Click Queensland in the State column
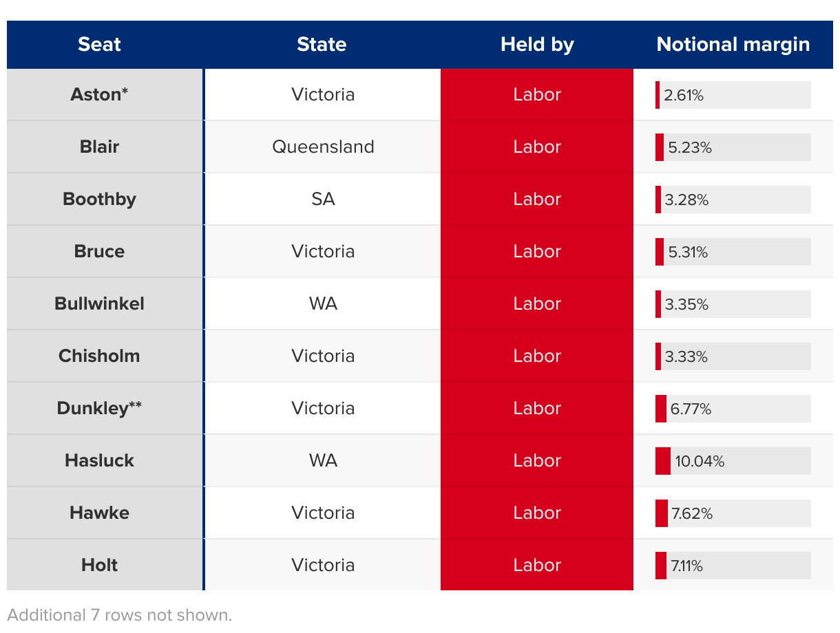 323,147
